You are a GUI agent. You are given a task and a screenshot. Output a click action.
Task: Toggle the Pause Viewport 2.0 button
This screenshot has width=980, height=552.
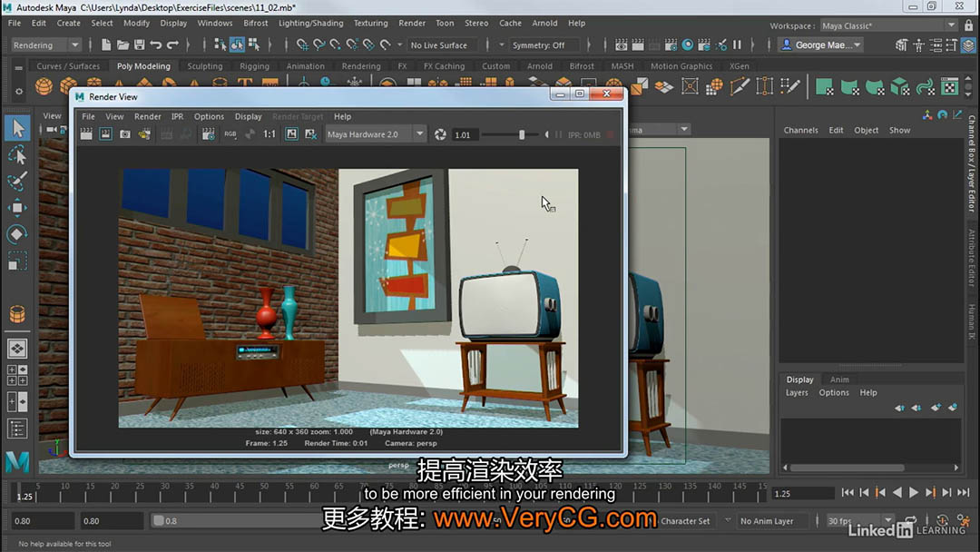point(738,45)
